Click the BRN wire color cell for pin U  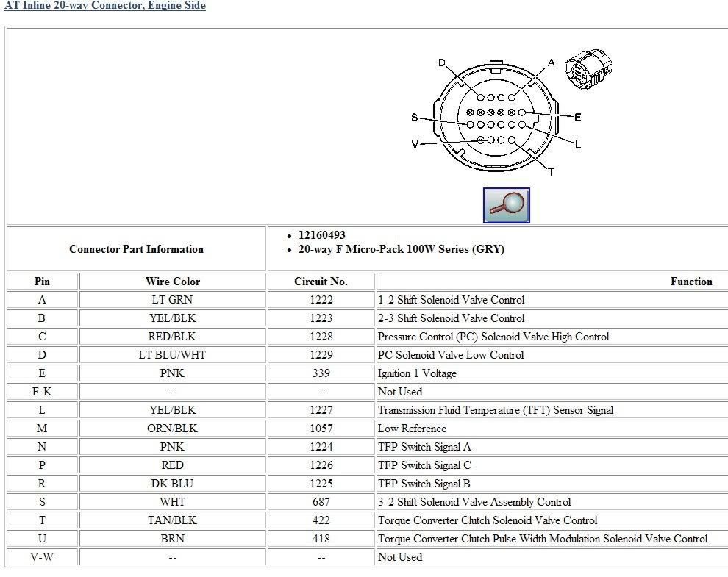point(171,538)
